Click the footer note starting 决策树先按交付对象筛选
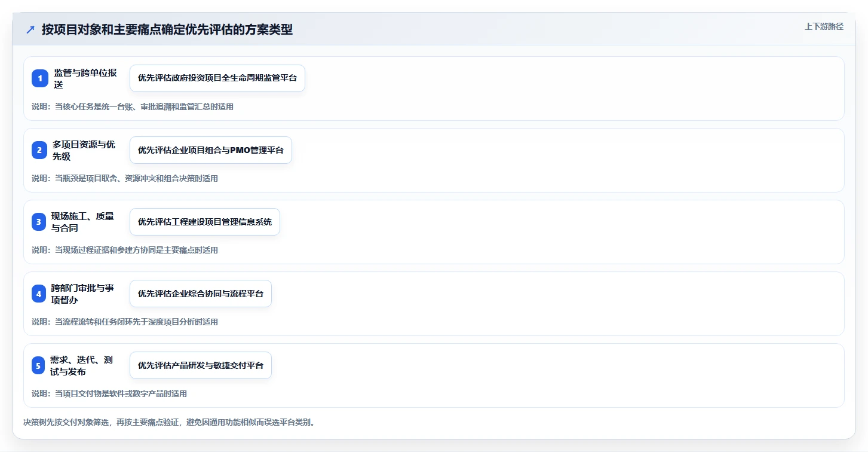Image resolution: width=868 pixels, height=452 pixels. (x=169, y=422)
